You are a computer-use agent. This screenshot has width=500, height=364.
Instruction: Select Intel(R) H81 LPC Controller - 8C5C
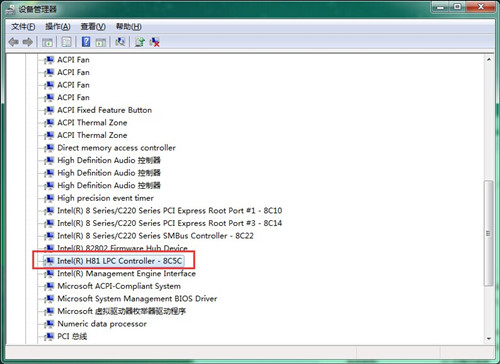[x=120, y=261]
